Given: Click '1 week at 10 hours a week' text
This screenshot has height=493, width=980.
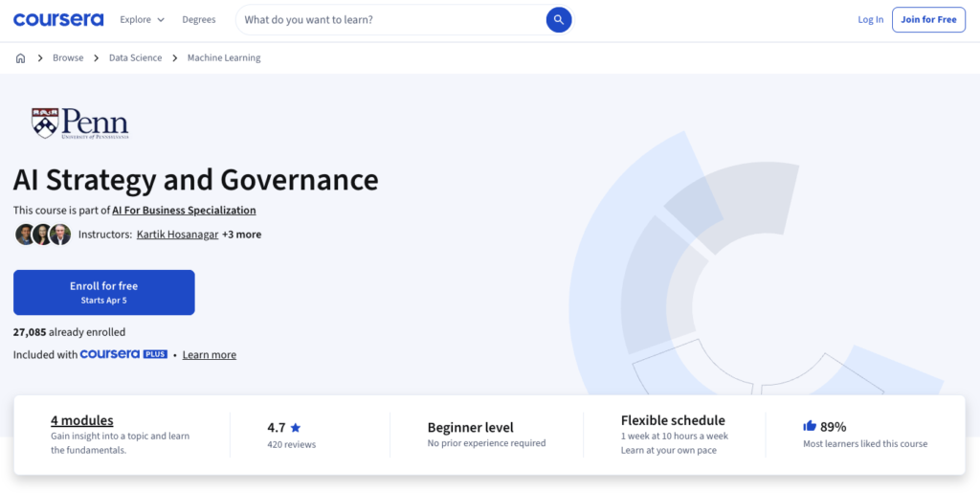Looking at the screenshot, I should [675, 437].
